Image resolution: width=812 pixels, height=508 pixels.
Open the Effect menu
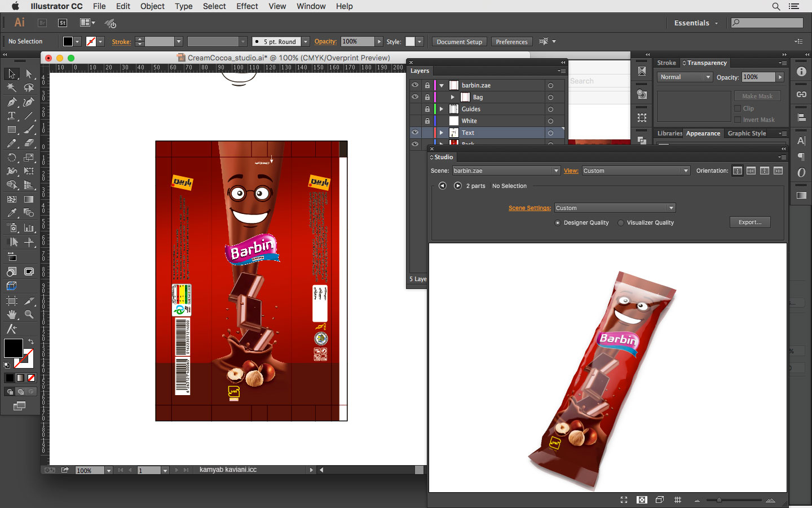point(247,6)
